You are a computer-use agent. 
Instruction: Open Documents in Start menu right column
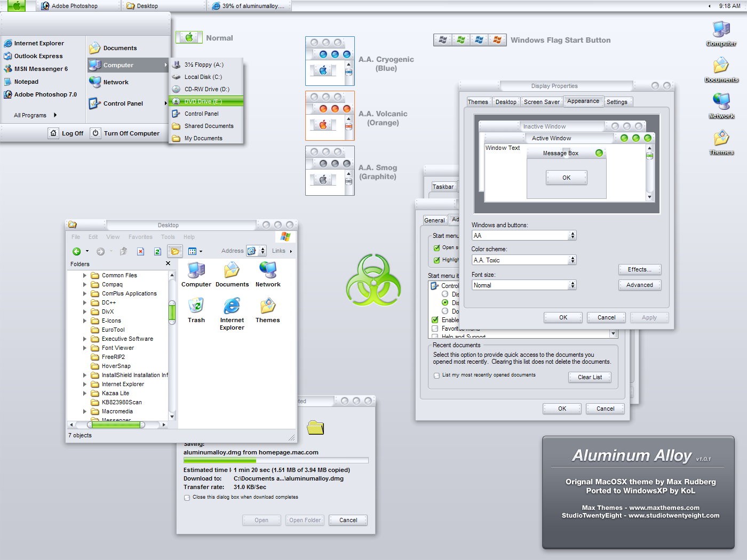tap(113, 48)
